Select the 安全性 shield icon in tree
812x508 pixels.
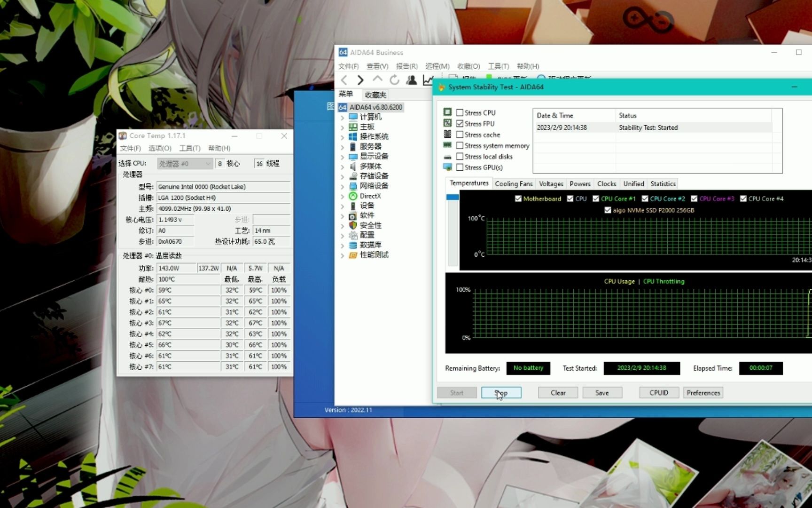tap(353, 225)
